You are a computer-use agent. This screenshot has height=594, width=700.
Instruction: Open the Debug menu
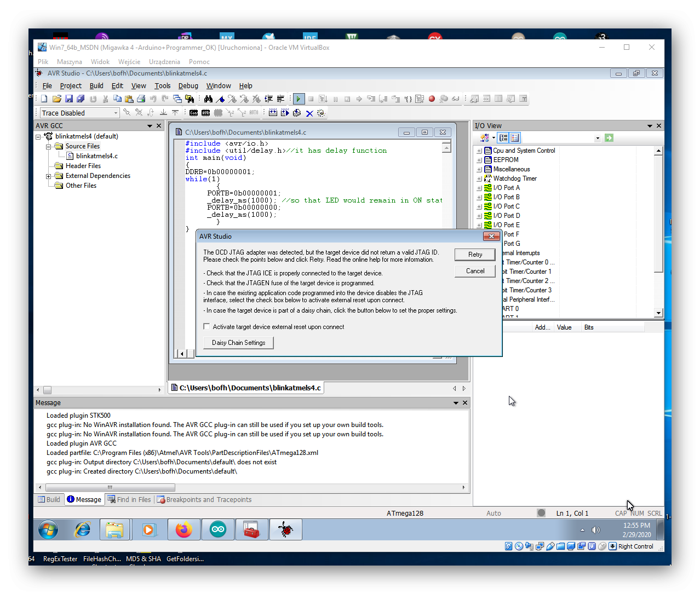(x=188, y=86)
